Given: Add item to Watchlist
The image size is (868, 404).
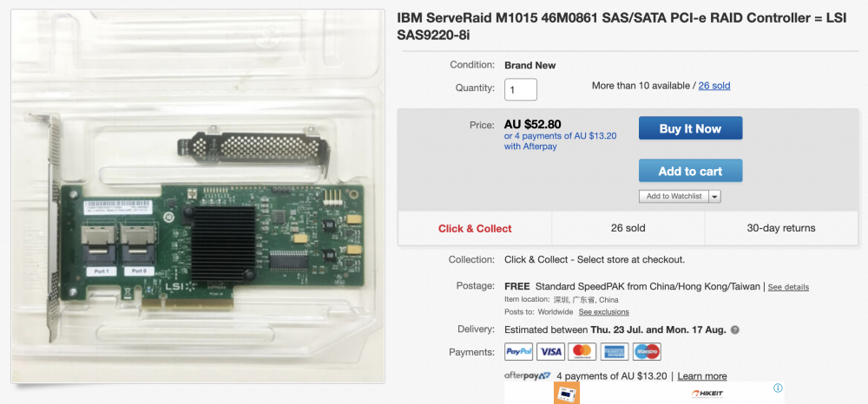Looking at the screenshot, I should click(674, 196).
